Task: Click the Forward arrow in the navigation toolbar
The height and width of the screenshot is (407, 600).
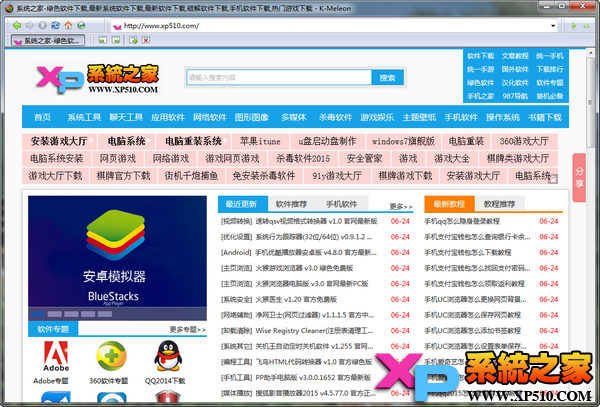Action: click(30, 26)
